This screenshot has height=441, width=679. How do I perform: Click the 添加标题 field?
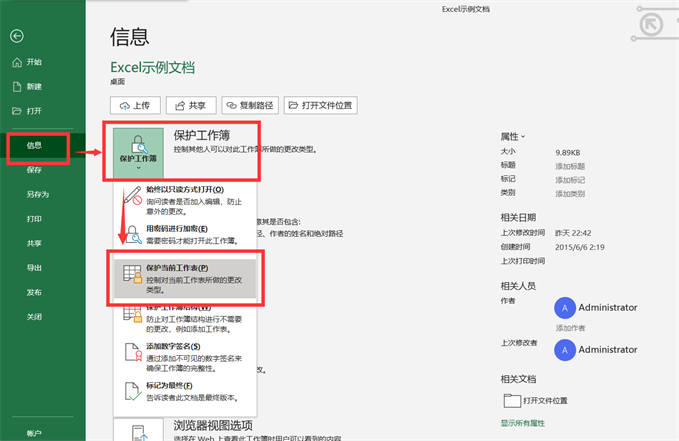(571, 165)
